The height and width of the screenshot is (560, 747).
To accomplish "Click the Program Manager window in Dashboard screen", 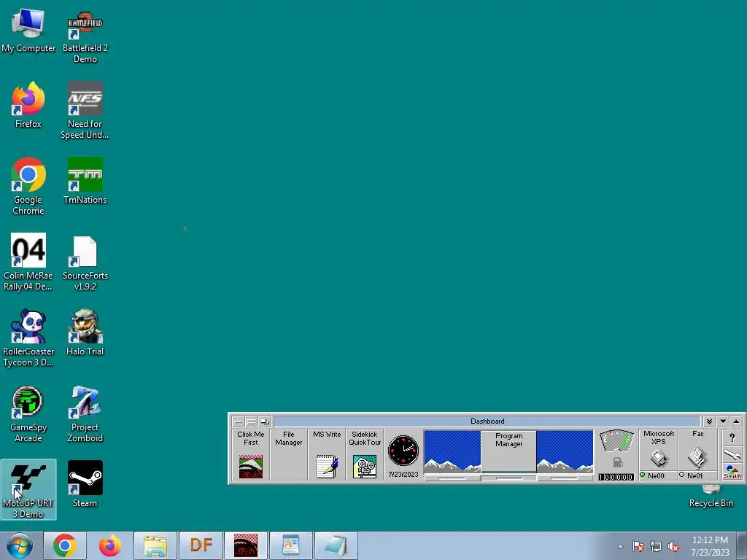I will click(x=508, y=451).
